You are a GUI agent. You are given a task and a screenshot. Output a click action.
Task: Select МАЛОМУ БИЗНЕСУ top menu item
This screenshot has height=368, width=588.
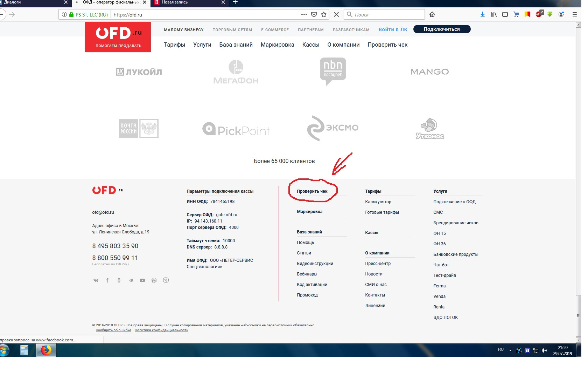point(184,30)
